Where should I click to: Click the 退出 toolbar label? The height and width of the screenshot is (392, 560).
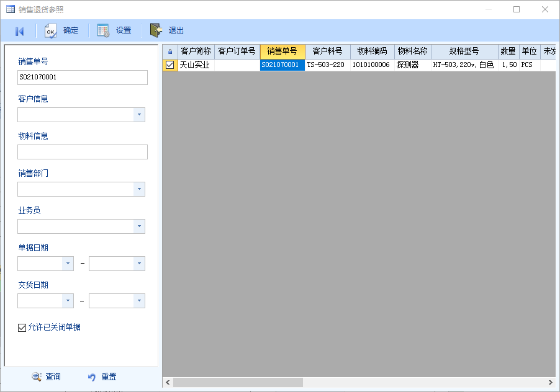coord(176,30)
